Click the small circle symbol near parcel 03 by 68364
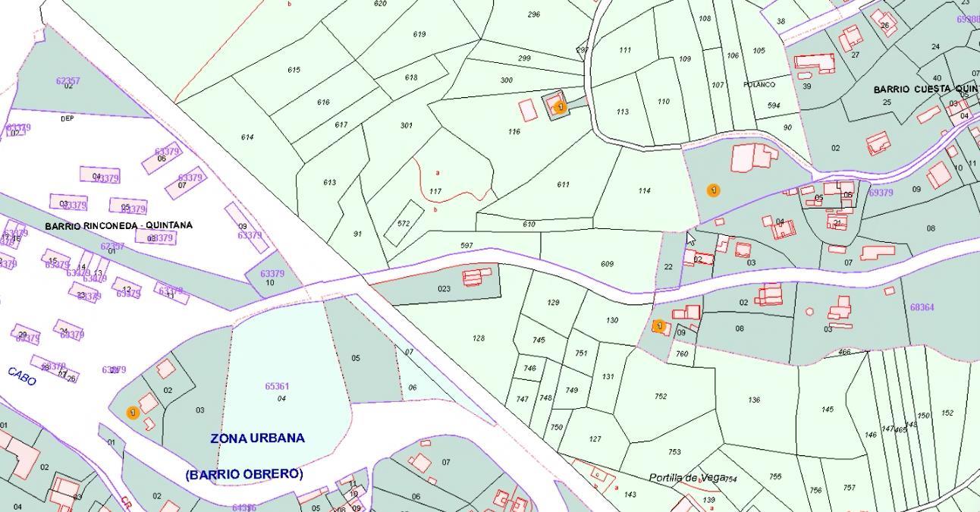Image resolution: width=980 pixels, height=512 pixels. click(809, 311)
